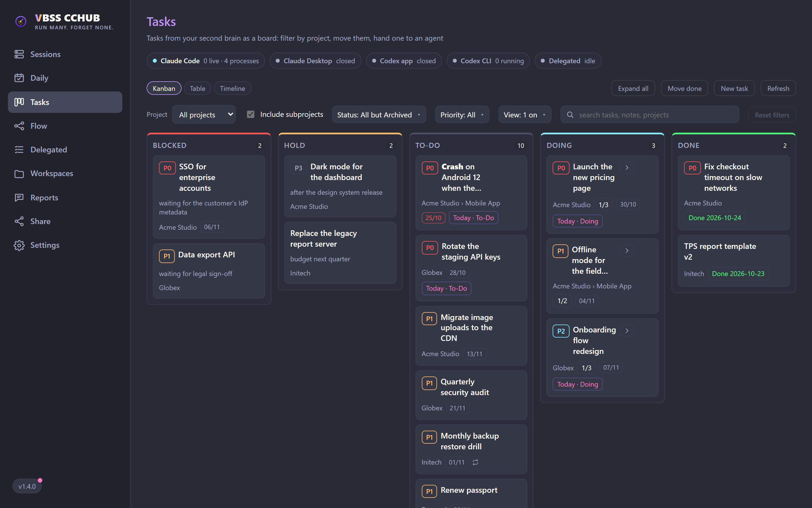
Task: Click P1 badge on Renew passport card
Action: pyautogui.click(x=429, y=491)
